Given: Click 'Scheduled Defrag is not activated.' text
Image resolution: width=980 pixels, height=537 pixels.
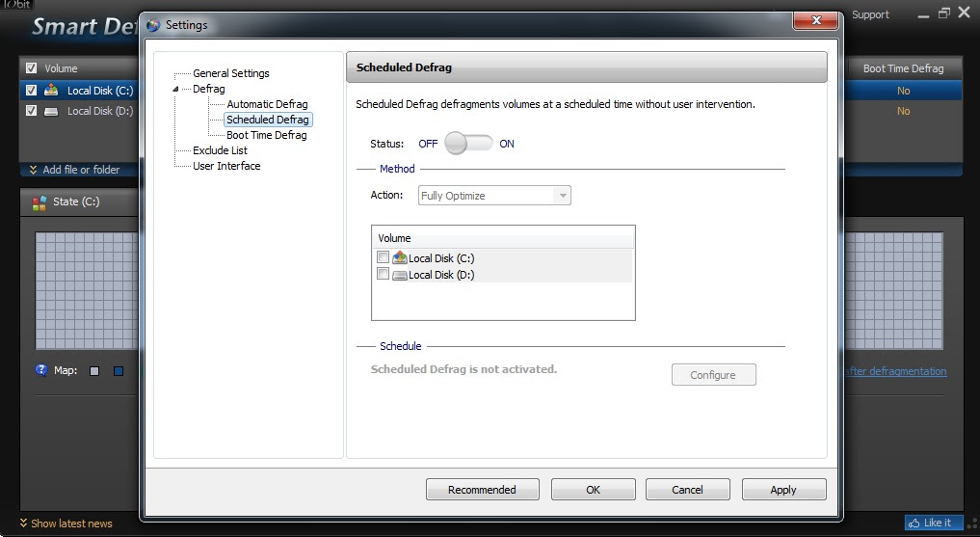Looking at the screenshot, I should coord(464,369).
